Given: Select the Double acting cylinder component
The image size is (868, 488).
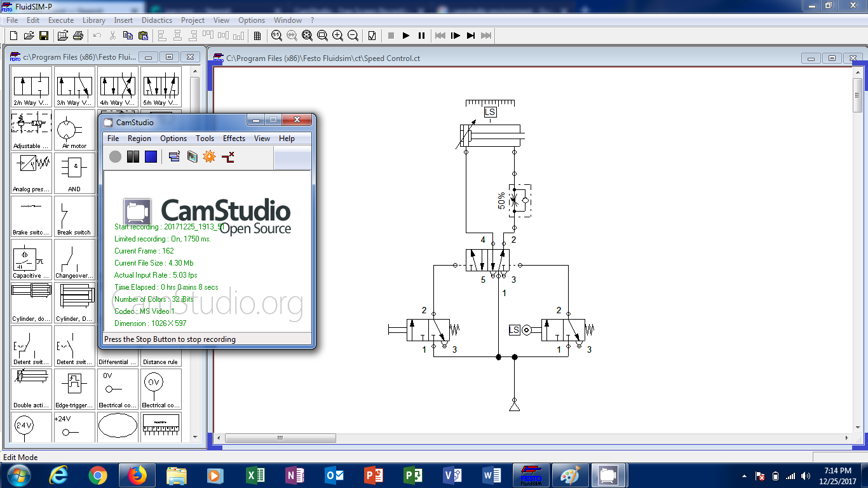Looking at the screenshot, I should [31, 390].
